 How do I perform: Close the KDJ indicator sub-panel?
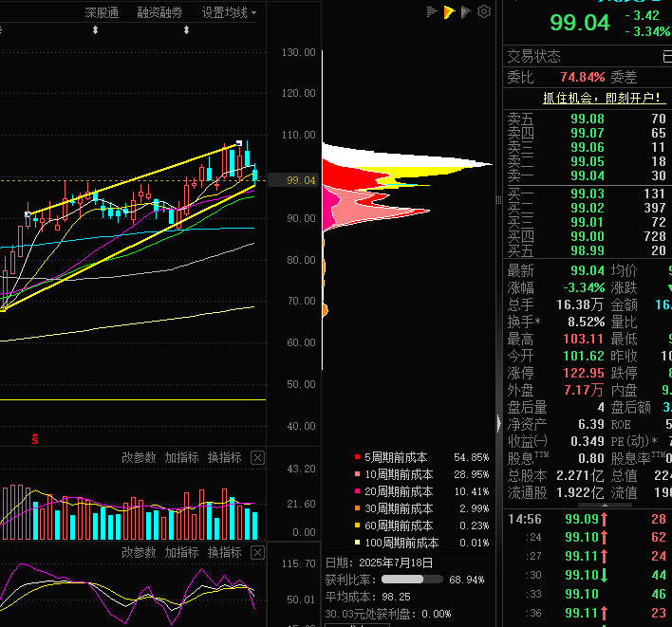click(257, 552)
